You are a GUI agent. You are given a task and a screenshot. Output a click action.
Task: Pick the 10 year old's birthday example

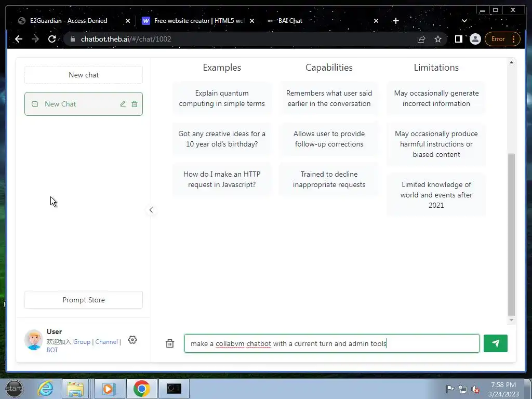tap(222, 139)
